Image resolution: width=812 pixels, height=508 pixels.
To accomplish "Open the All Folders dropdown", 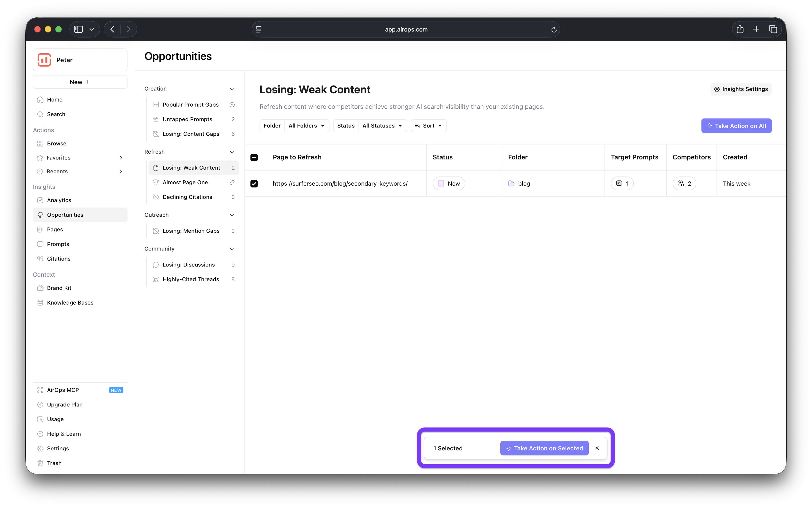I will coord(306,126).
